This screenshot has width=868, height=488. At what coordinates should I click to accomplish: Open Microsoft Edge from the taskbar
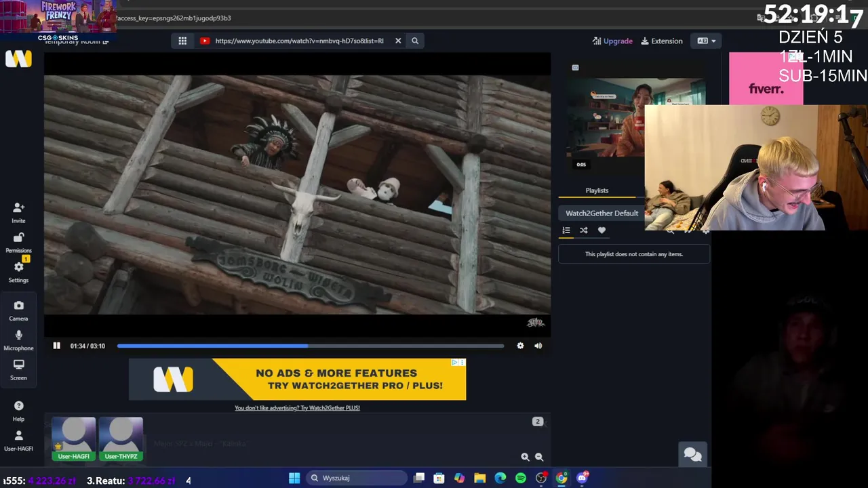(500, 478)
